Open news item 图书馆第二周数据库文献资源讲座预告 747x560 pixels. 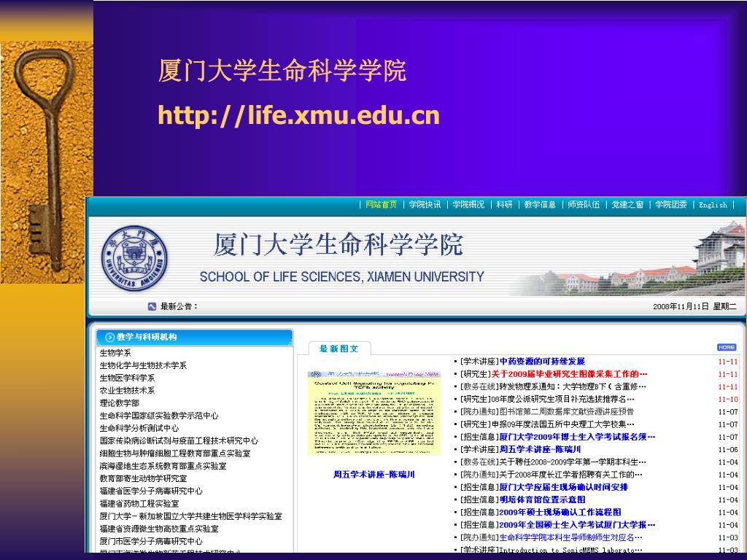(x=566, y=411)
